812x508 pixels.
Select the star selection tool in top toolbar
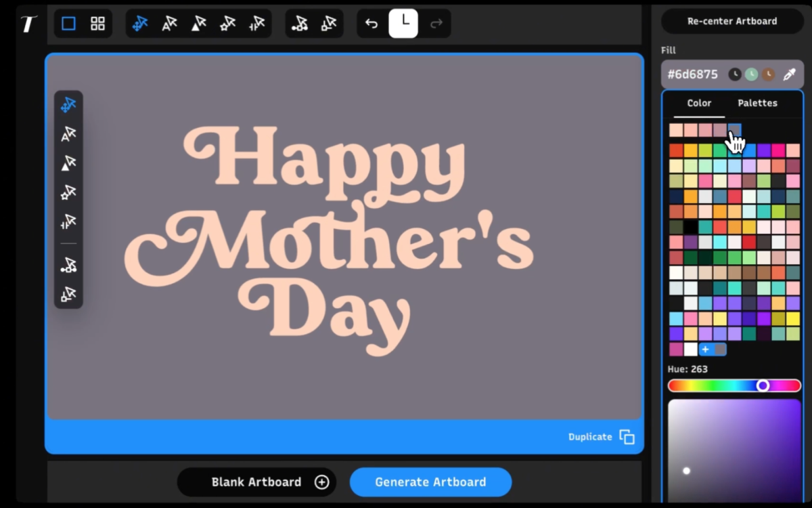pos(227,24)
